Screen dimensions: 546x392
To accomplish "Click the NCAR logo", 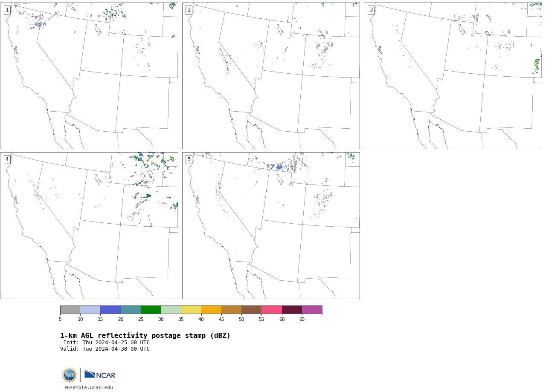I will click(100, 375).
